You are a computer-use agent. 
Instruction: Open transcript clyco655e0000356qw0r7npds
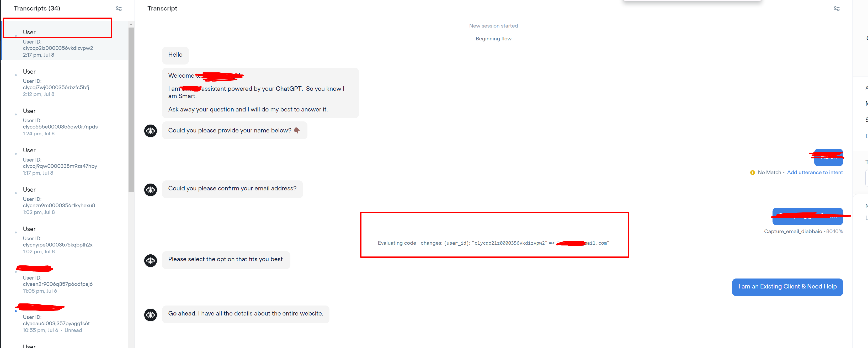coord(65,122)
